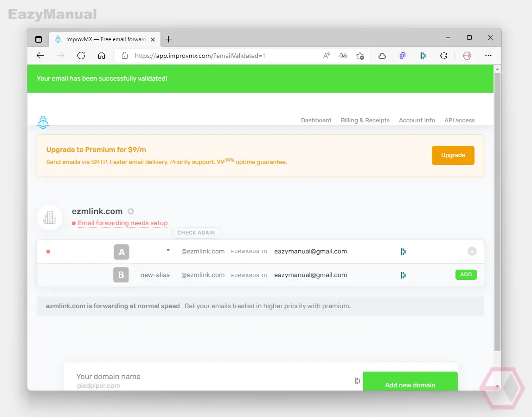Add this page to favorites star

tap(360, 56)
